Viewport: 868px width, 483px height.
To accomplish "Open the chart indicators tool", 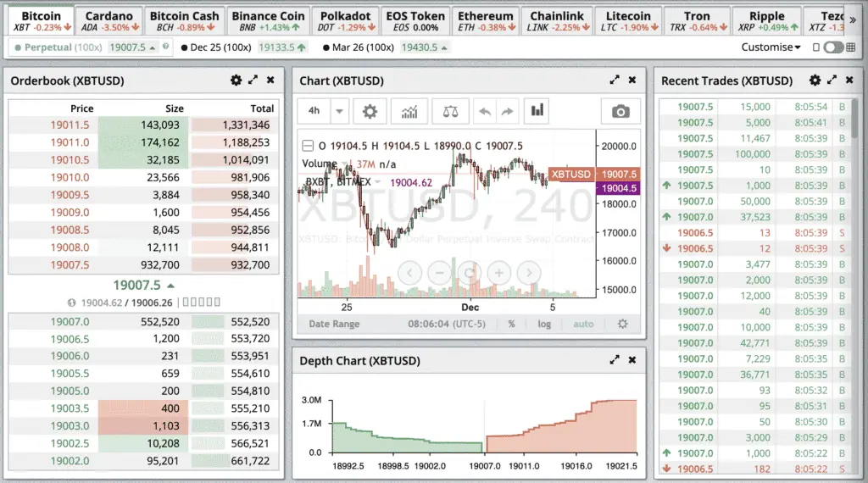I will point(409,111).
